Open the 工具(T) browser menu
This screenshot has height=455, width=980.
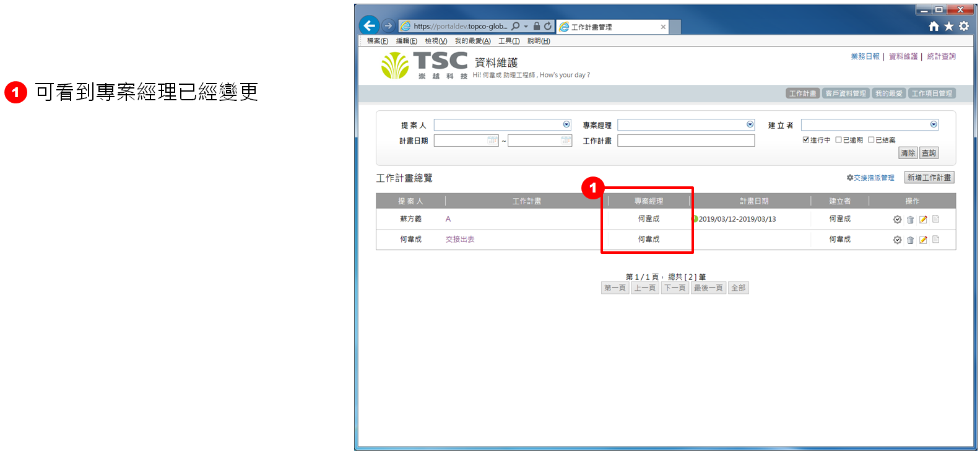point(509,41)
